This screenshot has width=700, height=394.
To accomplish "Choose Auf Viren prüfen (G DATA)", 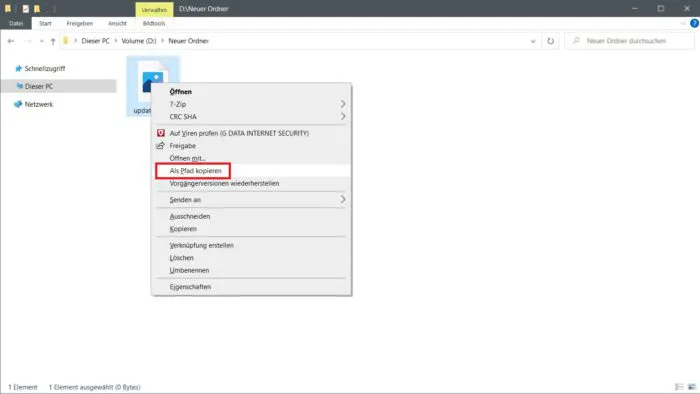I will [x=251, y=133].
